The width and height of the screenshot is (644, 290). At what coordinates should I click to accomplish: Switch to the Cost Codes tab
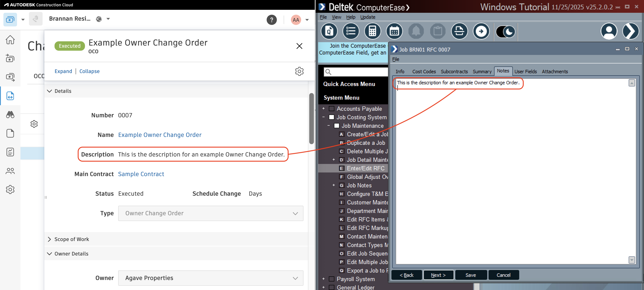[424, 72]
